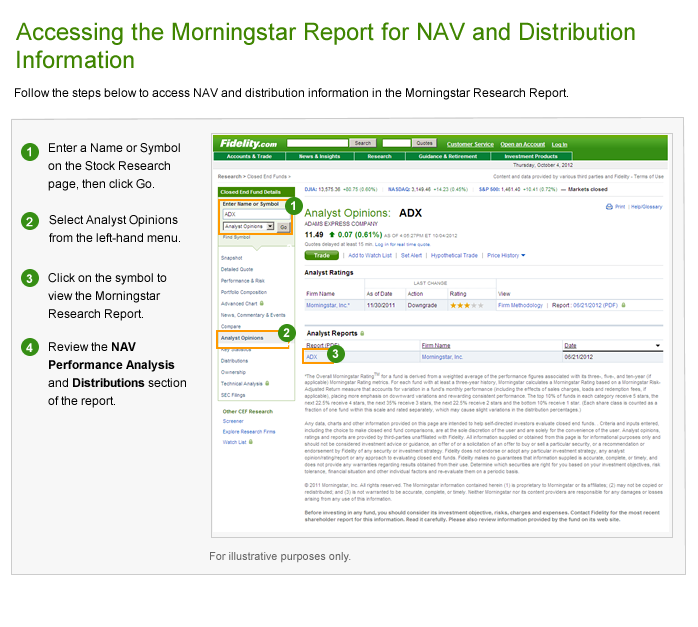
Task: Click the lock icon next to Analyst Reports
Action: pos(364,332)
